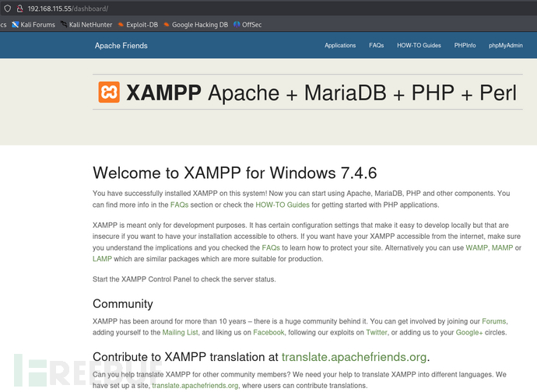The height and width of the screenshot is (392, 537).
Task: Open the Kali NetHunter bookmark
Action: click(x=86, y=25)
